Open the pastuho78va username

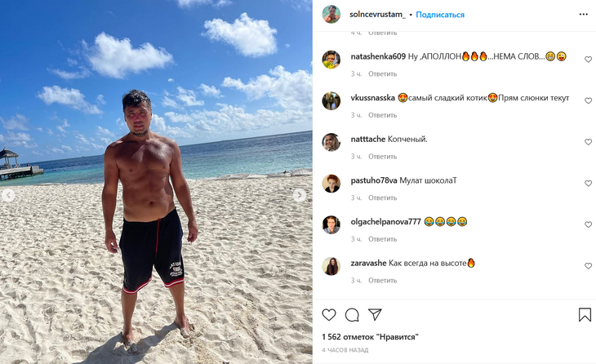(373, 180)
